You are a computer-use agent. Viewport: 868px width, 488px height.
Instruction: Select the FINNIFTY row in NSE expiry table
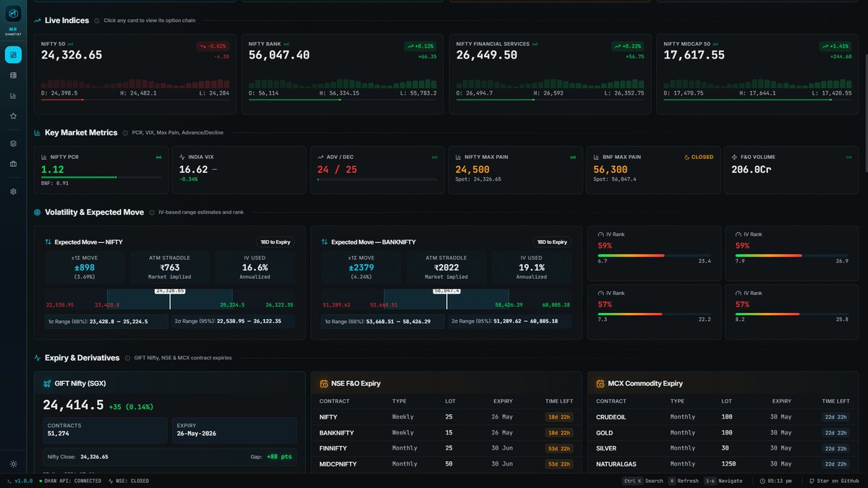tap(446, 448)
